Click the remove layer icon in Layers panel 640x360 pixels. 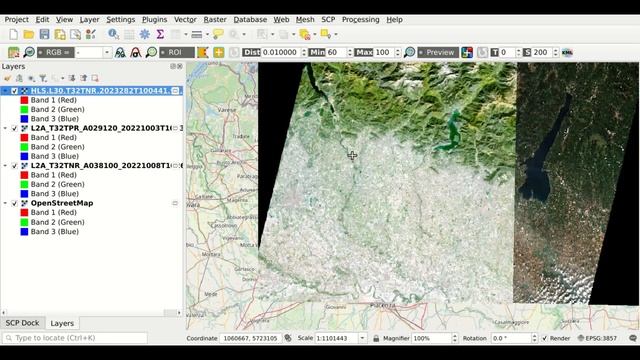coord(95,78)
